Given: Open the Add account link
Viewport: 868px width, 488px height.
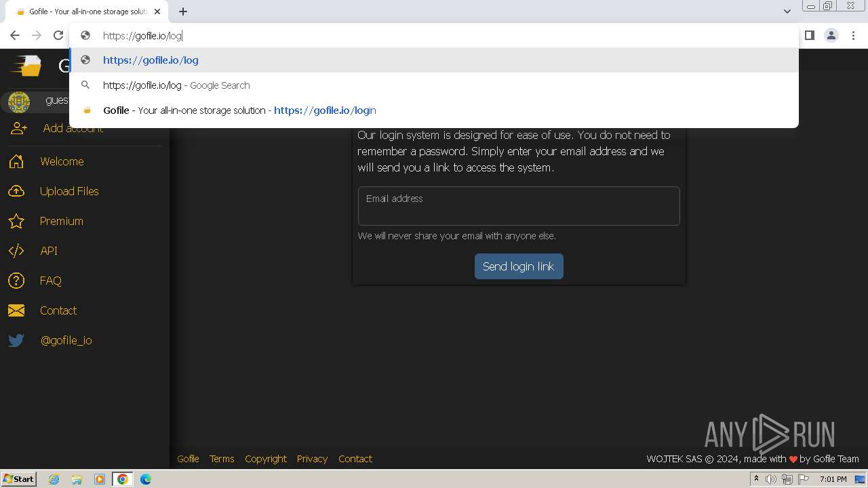Looking at the screenshot, I should coord(73,129).
